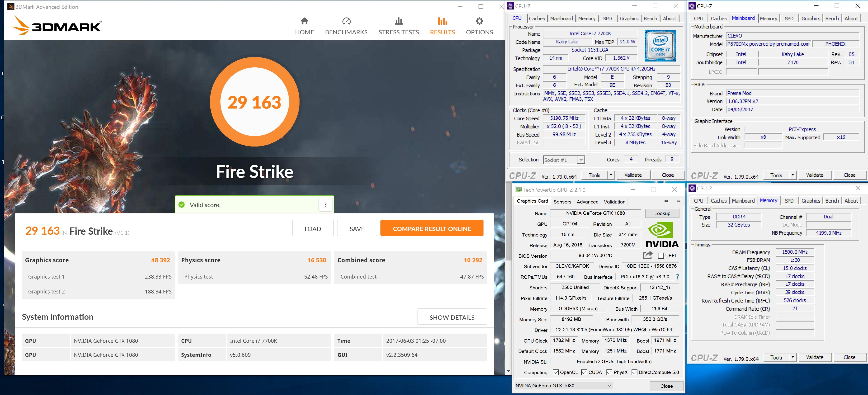The width and height of the screenshot is (868, 395).
Task: Open the OPTIONS gear icon
Action: click(x=479, y=21)
